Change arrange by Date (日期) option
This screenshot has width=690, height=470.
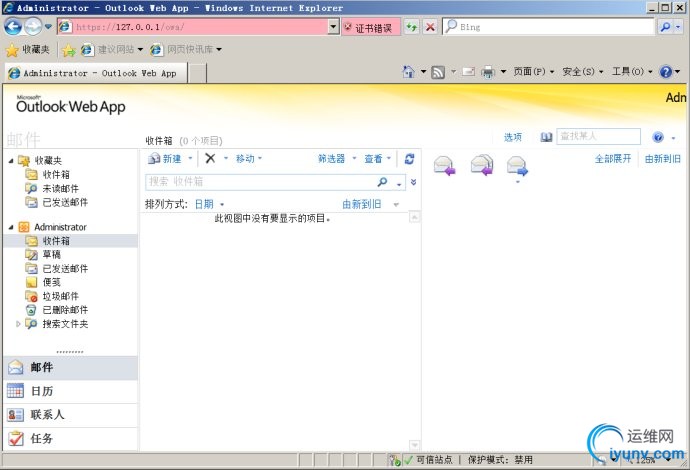[x=209, y=204]
